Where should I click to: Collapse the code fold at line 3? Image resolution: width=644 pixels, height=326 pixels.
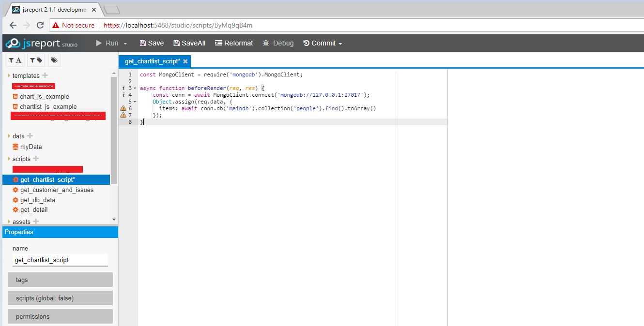pos(134,88)
